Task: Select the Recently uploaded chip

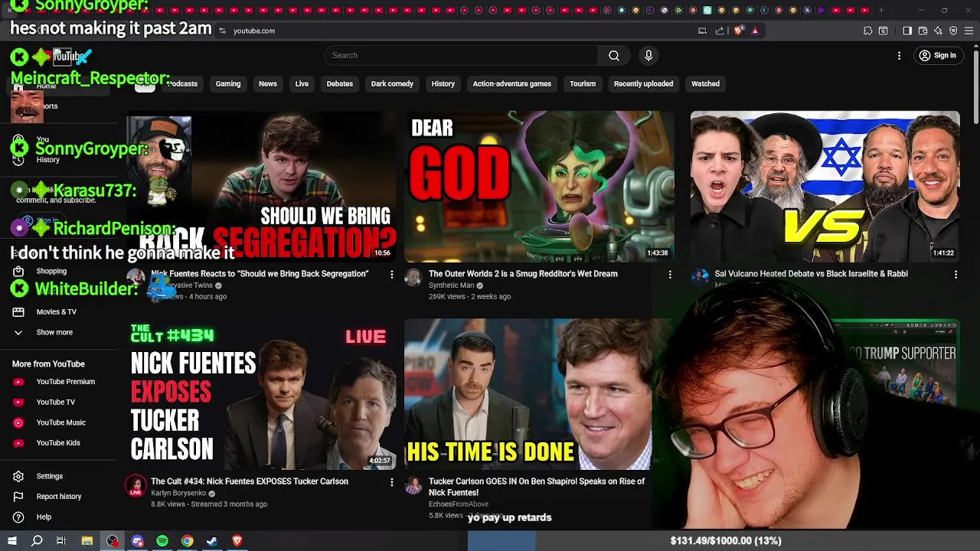Action: (643, 83)
